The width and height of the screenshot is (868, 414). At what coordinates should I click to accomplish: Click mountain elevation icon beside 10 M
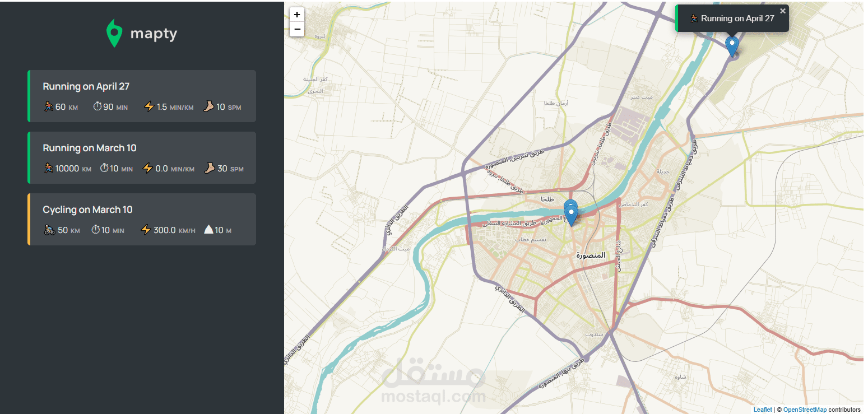pyautogui.click(x=208, y=230)
